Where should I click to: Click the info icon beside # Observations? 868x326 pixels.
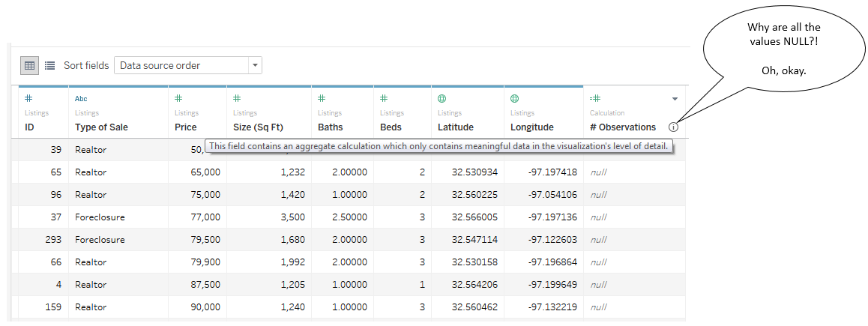tap(673, 127)
